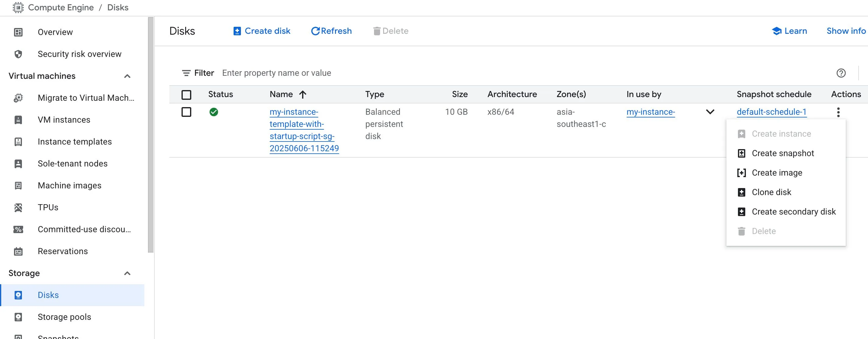Click the Create secondary disk menu icon
This screenshot has width=868, height=339.
pyautogui.click(x=741, y=212)
